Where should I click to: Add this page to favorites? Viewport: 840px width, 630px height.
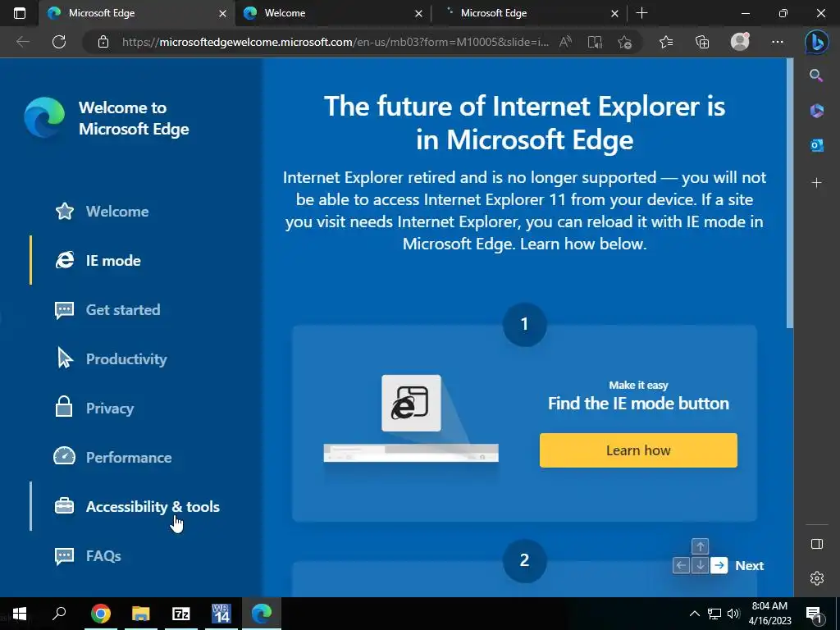624,42
